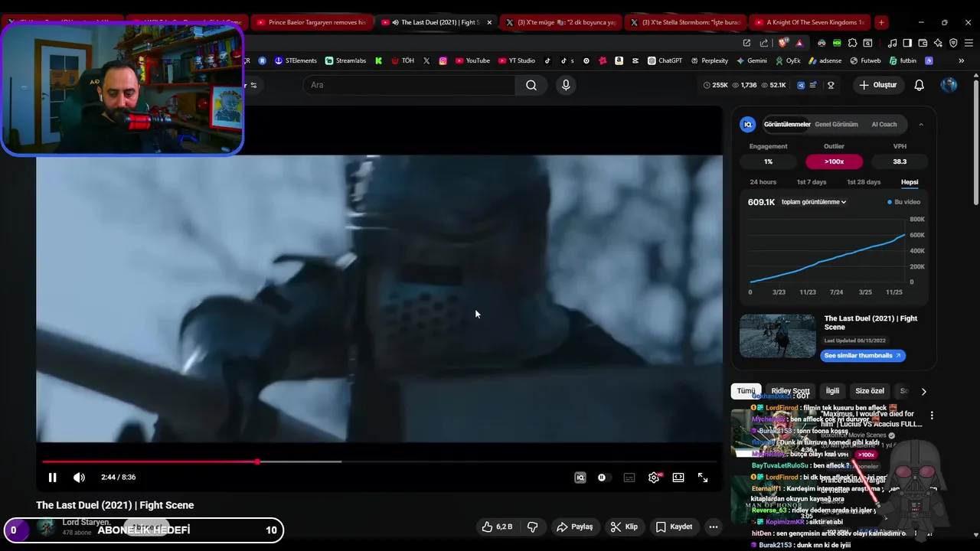Screen dimensions: 980x551
Task: Open the account avatar menu
Action: [x=949, y=85]
